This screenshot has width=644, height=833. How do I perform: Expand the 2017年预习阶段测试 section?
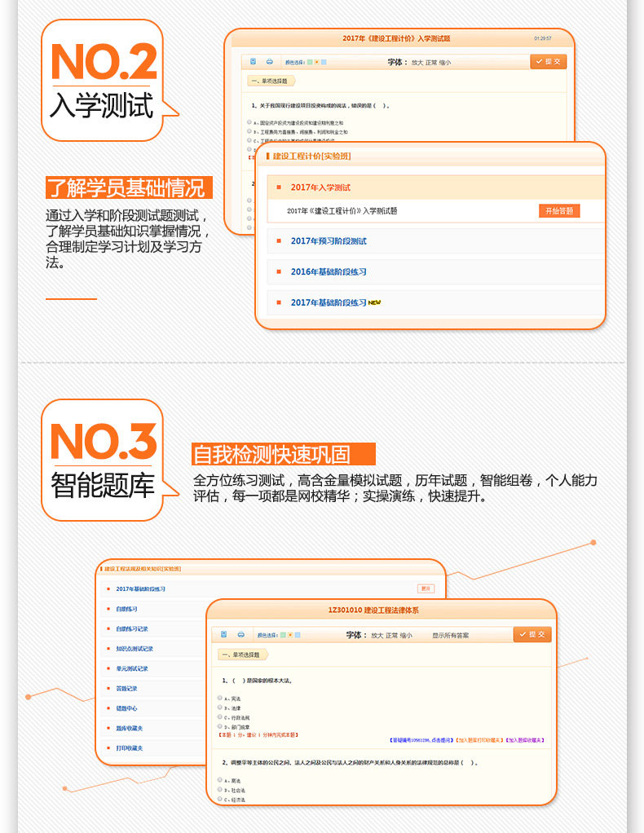point(435,241)
